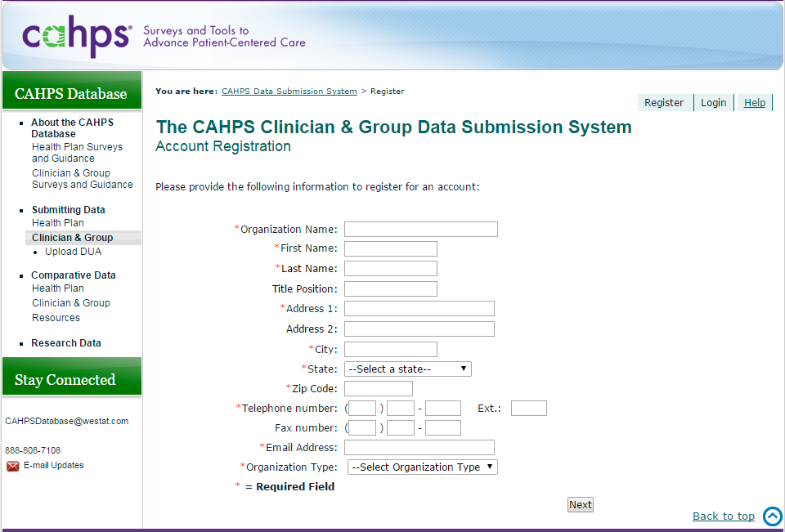
Task: Click the Back to top arrow icon
Action: click(x=773, y=516)
